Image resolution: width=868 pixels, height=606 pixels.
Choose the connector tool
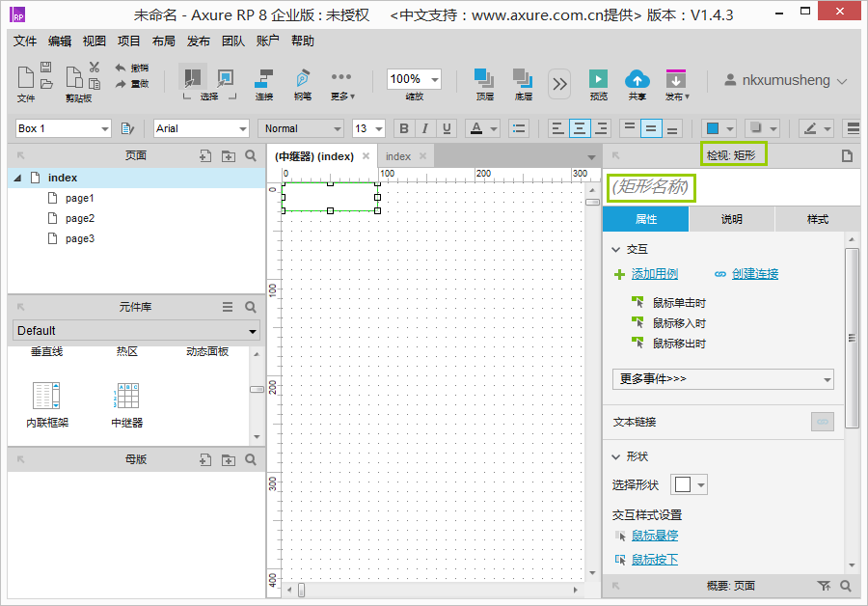tap(264, 78)
